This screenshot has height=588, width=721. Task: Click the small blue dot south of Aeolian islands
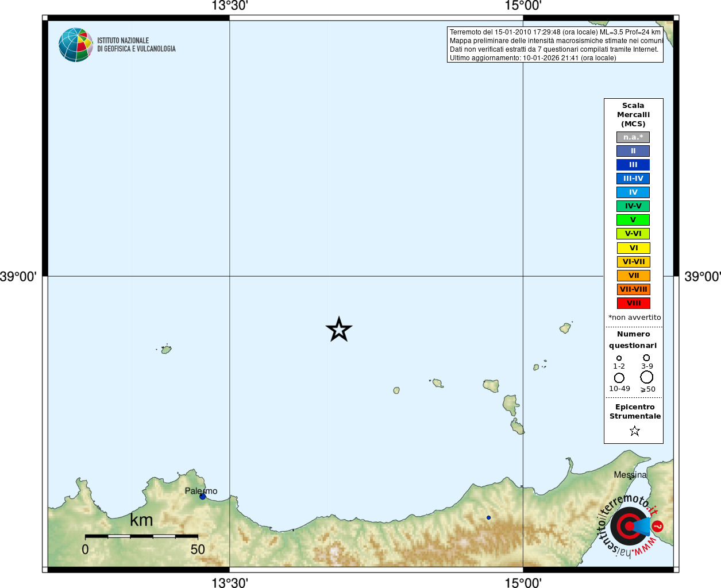click(x=488, y=517)
